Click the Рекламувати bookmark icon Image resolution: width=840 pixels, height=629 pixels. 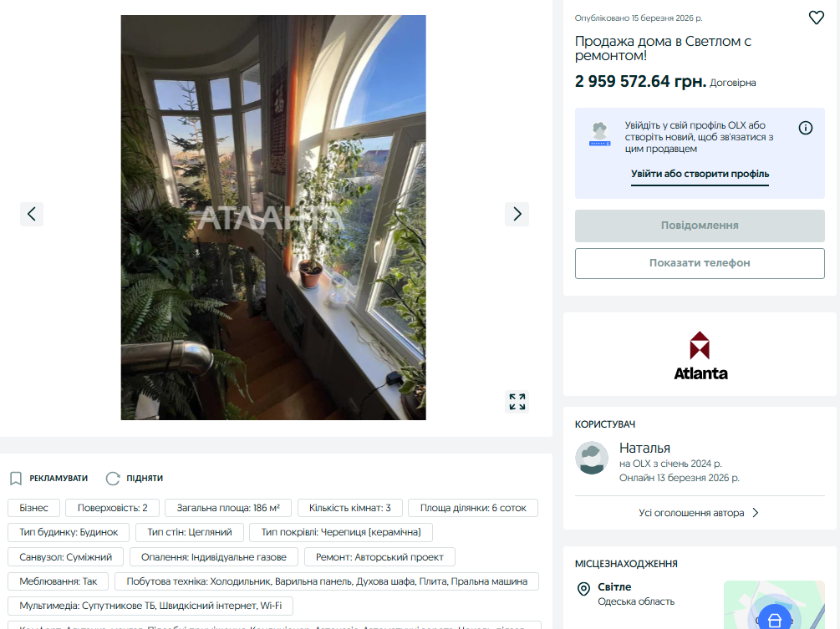point(16,478)
